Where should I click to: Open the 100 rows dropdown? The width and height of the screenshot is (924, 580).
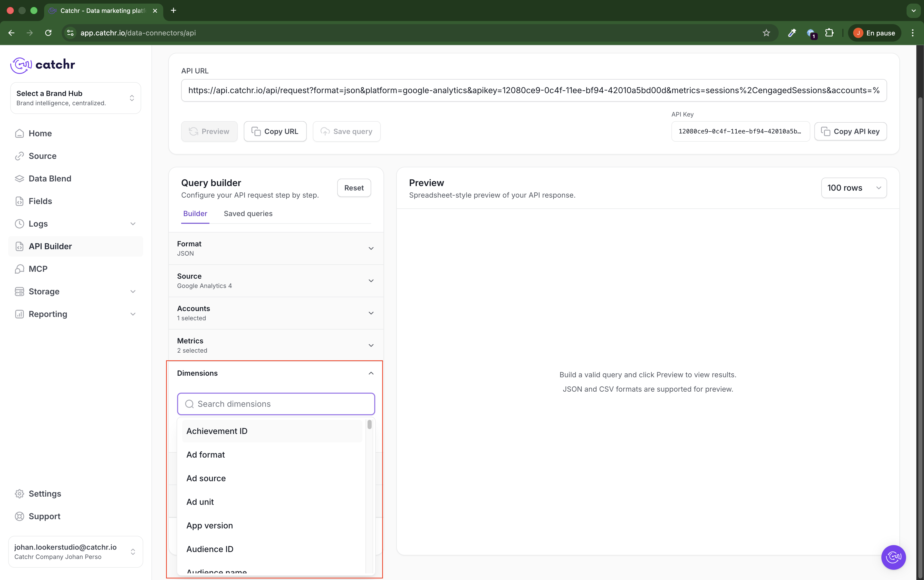853,188
